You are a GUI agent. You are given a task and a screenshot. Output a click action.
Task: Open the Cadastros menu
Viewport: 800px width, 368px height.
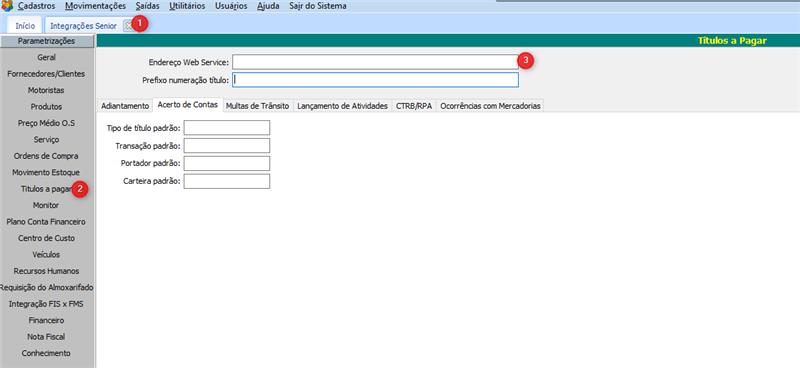[36, 6]
